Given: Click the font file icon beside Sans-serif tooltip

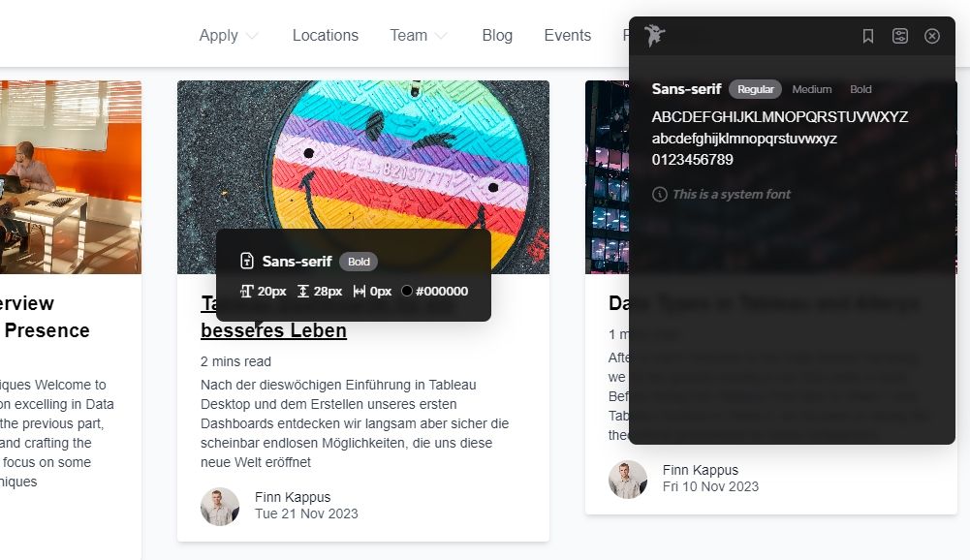Looking at the screenshot, I should (x=247, y=262).
